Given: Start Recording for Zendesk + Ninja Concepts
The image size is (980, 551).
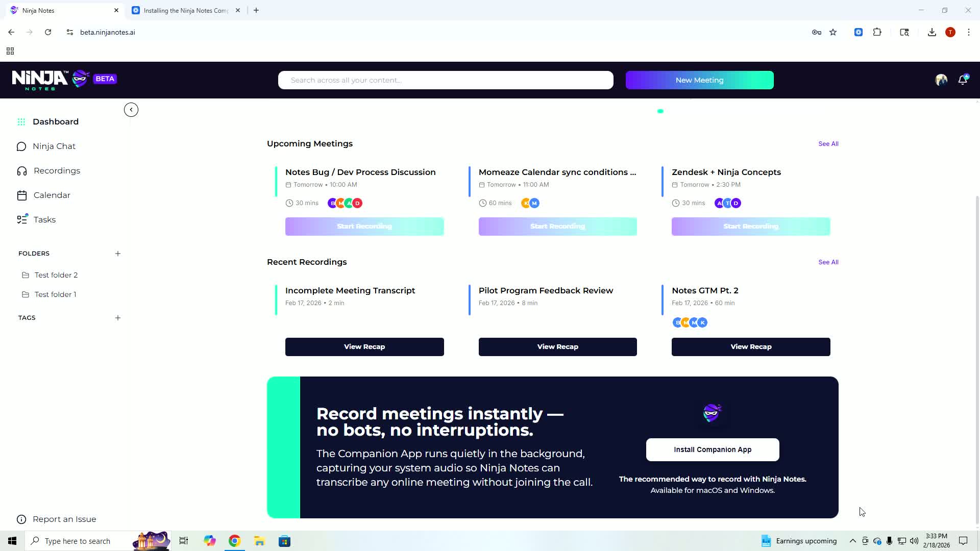Looking at the screenshot, I should [751, 227].
